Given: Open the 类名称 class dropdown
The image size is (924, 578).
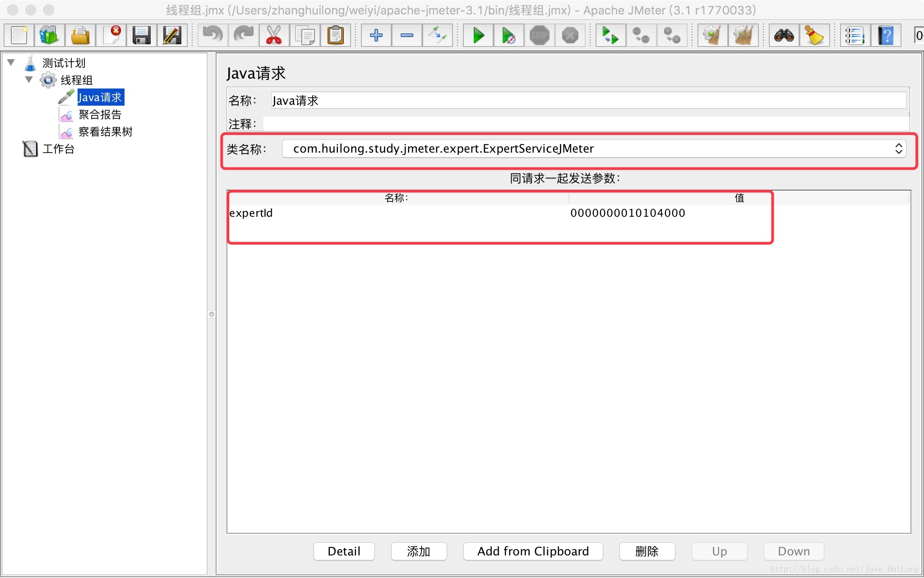Looking at the screenshot, I should (594, 149).
